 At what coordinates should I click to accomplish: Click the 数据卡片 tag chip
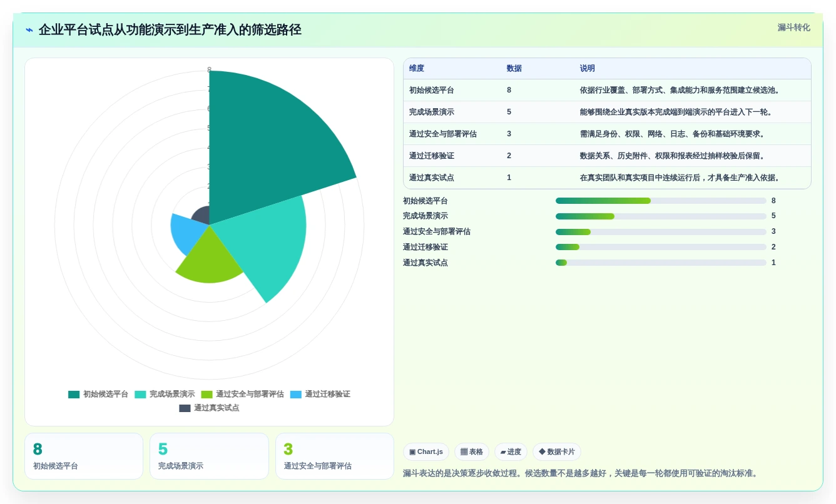[557, 452]
